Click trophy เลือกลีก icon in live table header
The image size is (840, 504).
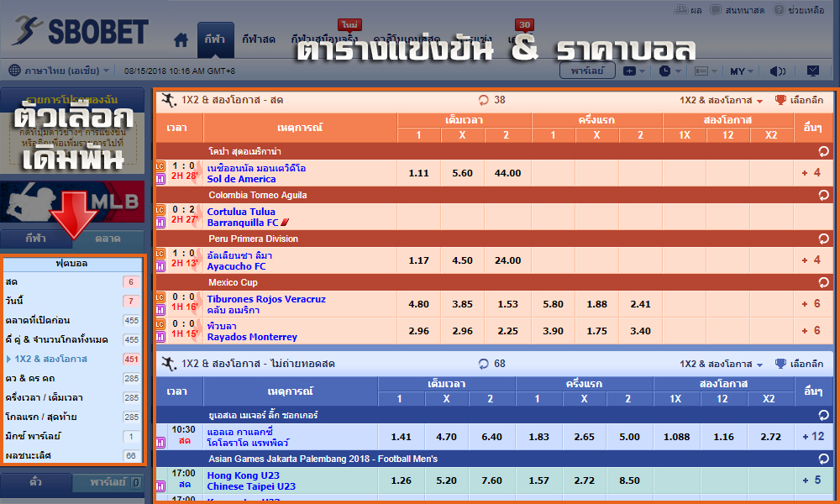(780, 100)
